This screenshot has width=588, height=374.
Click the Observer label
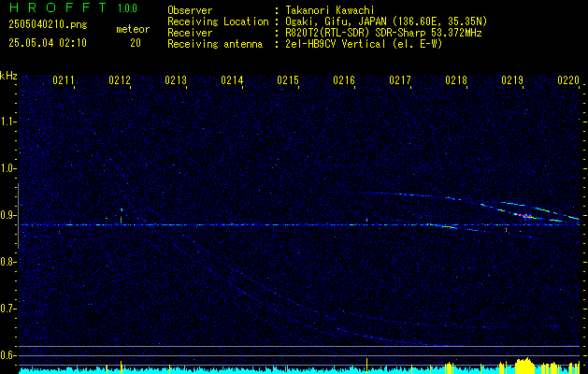coord(190,10)
